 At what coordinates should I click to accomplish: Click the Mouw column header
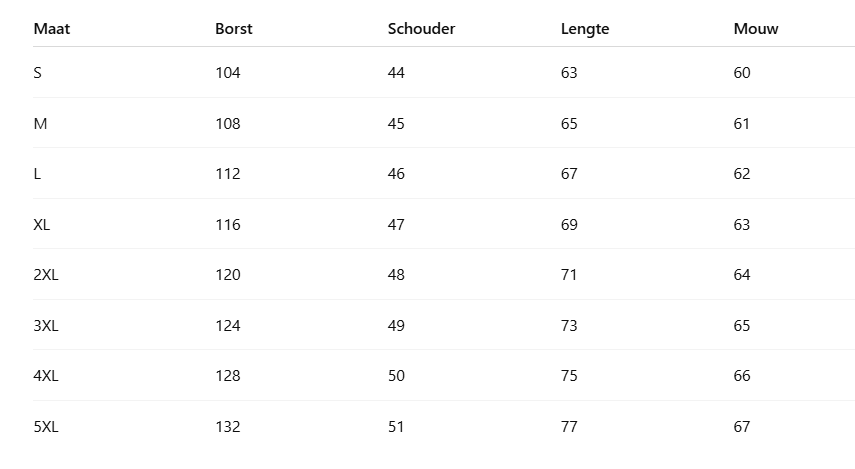coord(756,29)
